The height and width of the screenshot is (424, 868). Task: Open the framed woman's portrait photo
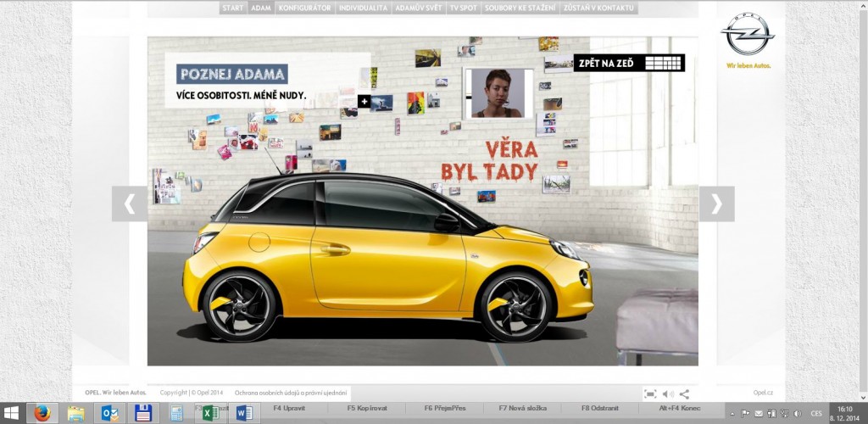pyautogui.click(x=497, y=93)
